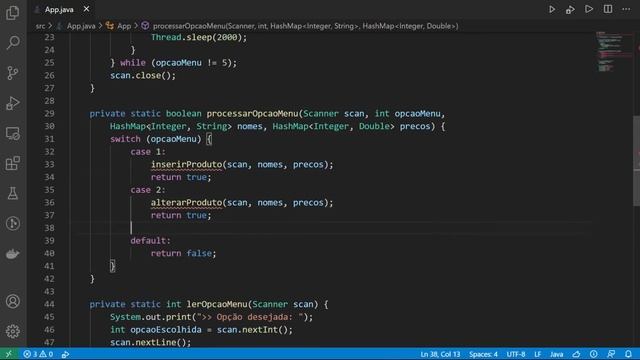This screenshot has width=640, height=360.
Task: Click lerOpcaoMenu method name on line 44
Action: pyautogui.click(x=217, y=304)
